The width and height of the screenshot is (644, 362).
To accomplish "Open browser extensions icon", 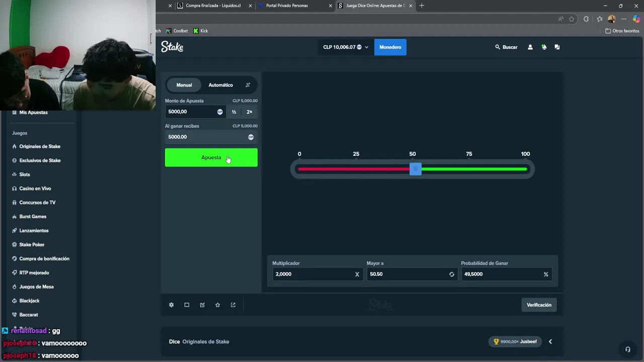I will 586,19.
